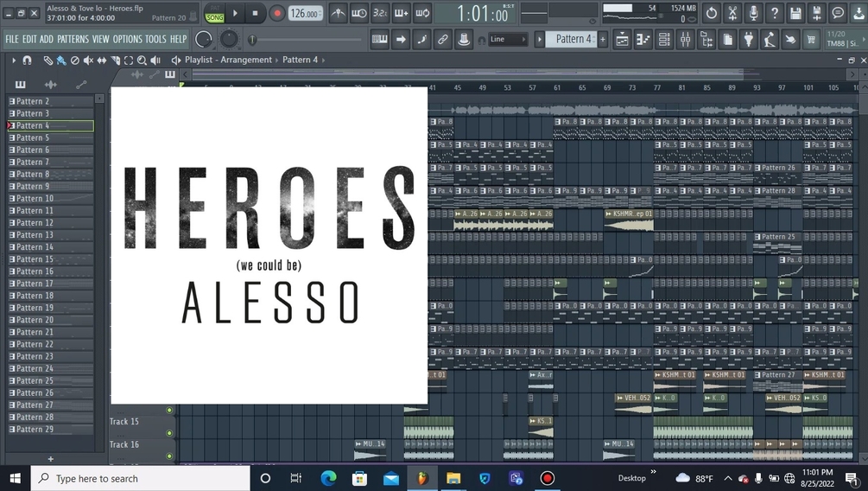Toggle loop recording icon
Viewport: 868px width, 491px height.
point(422,13)
